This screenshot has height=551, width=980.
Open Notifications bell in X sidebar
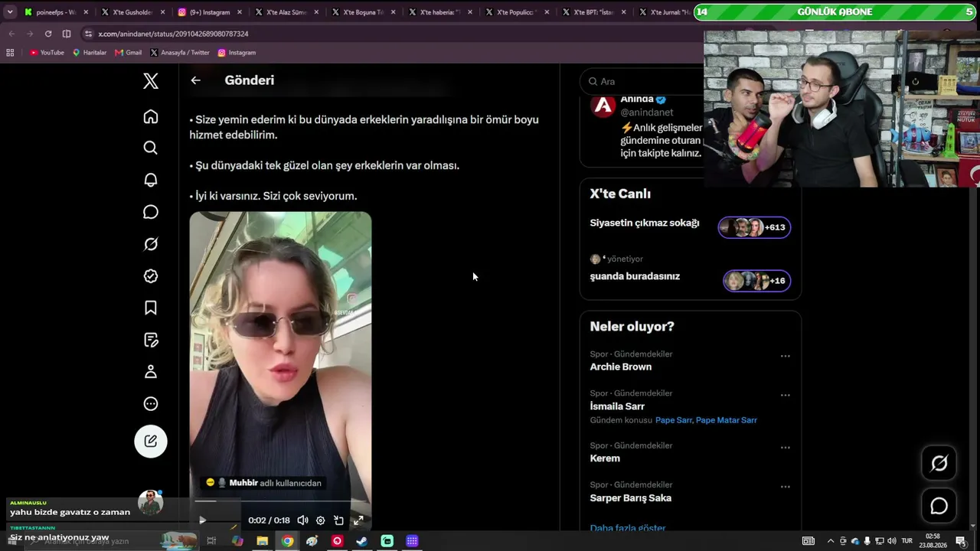click(x=151, y=180)
